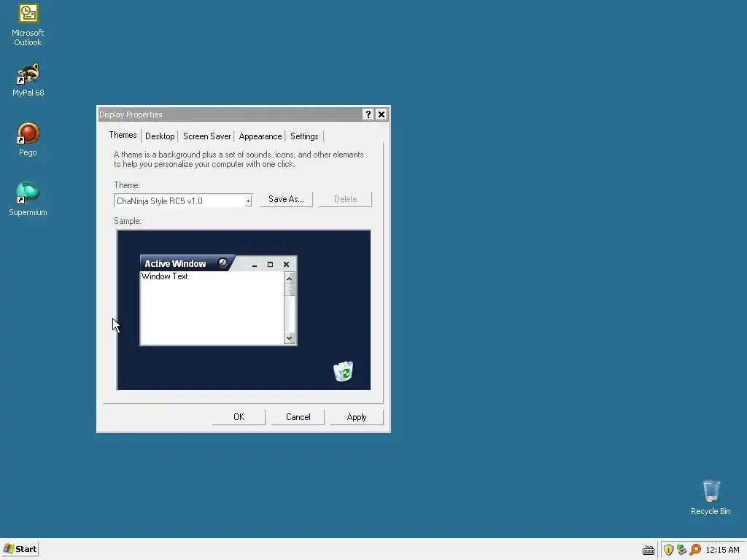Click Cancel in Display Properties
This screenshot has width=747, height=560.
[298, 417]
